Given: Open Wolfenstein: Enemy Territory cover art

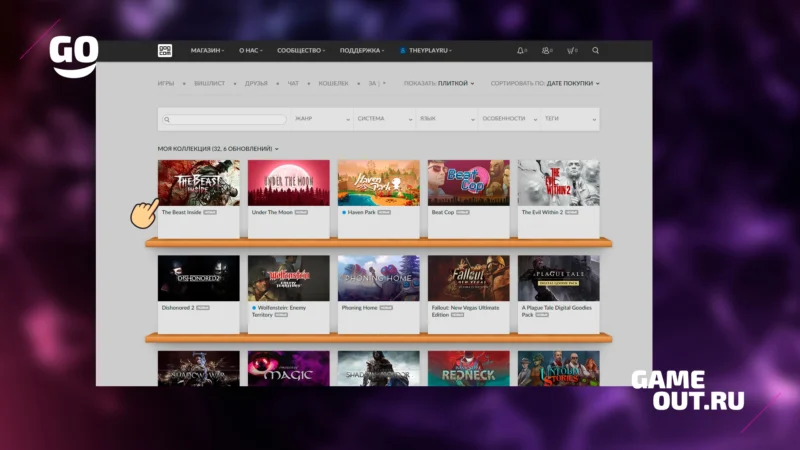Looking at the screenshot, I should pyautogui.click(x=289, y=278).
